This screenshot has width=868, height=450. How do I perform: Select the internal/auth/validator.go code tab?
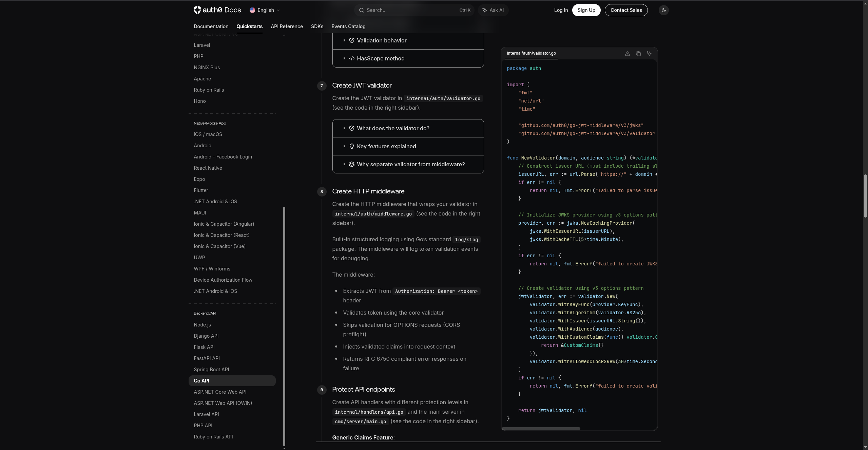tap(531, 53)
